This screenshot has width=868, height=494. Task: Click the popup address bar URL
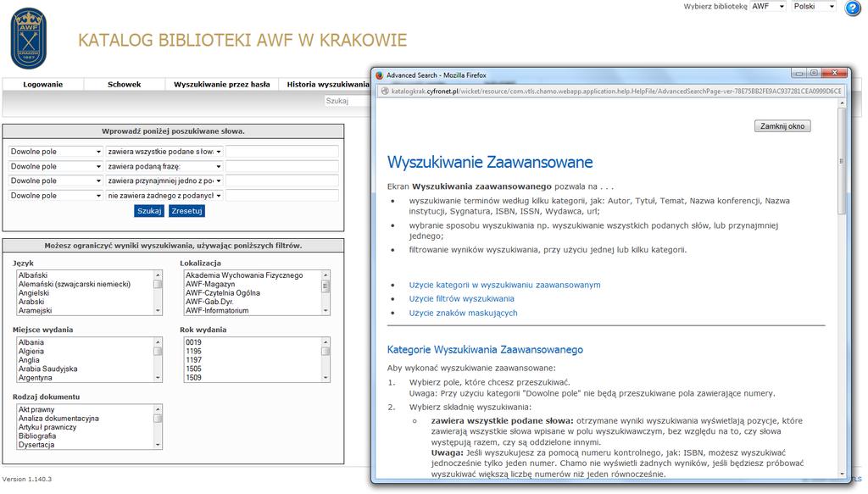click(616, 92)
